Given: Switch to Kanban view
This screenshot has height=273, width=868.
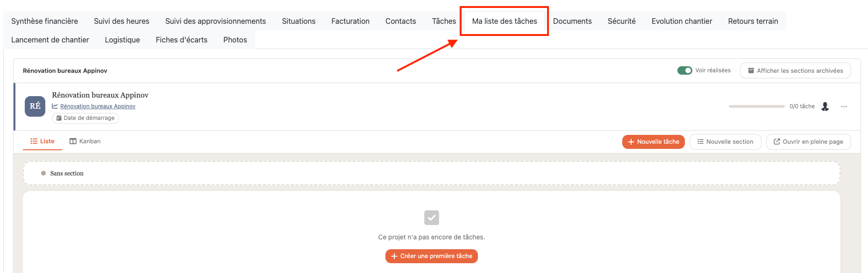Looking at the screenshot, I should 85,141.
